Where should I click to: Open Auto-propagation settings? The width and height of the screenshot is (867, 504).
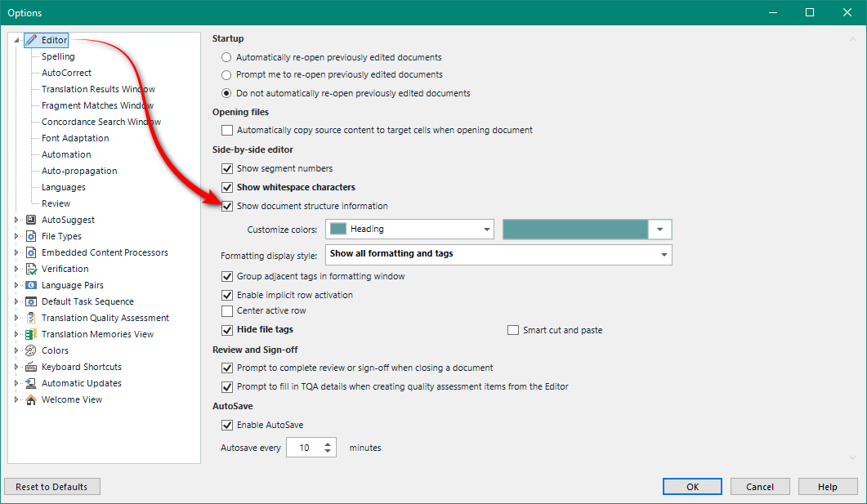[79, 171]
